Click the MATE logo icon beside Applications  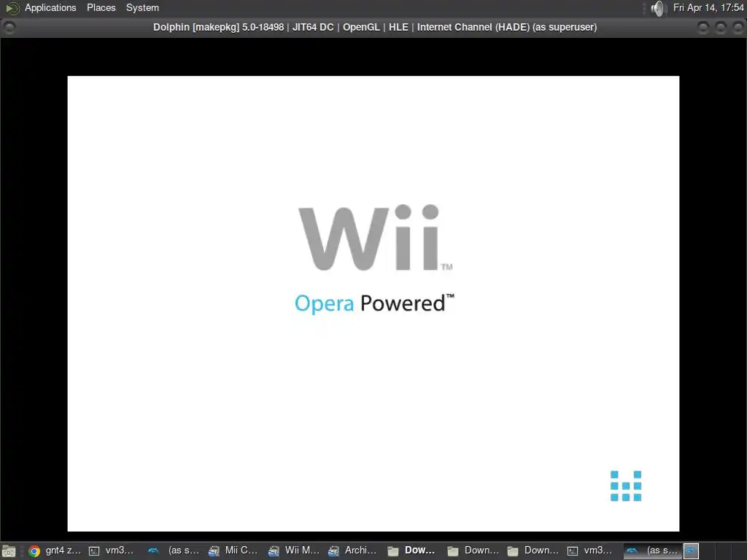12,8
